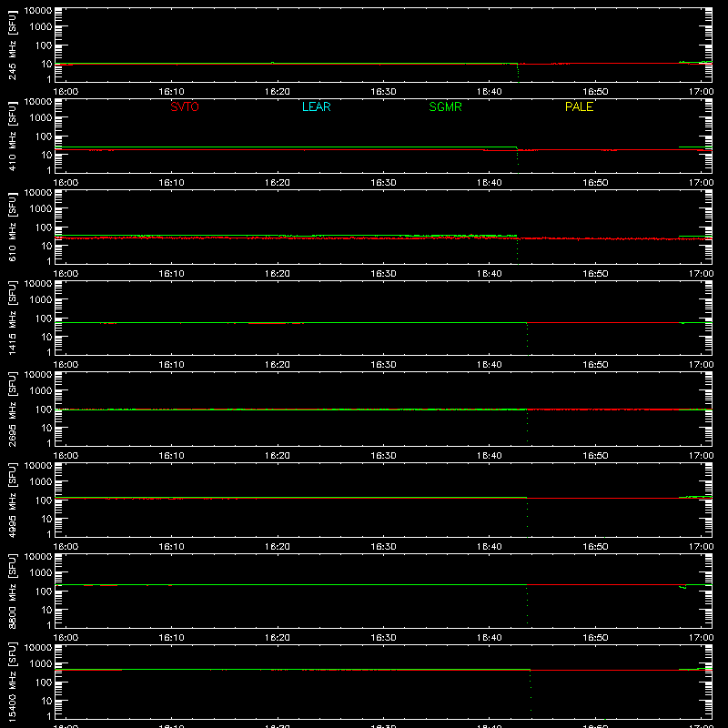Click 16:00 tick label below 245 MHz panel
This screenshot has width=728, height=728.
[66, 92]
